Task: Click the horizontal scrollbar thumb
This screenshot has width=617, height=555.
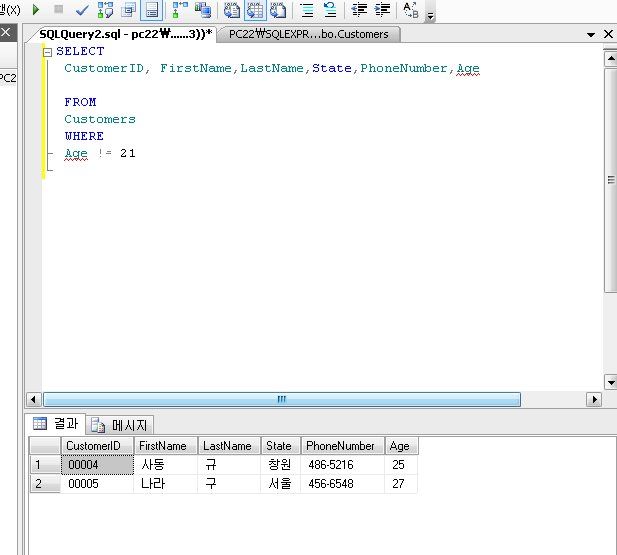Action: (x=282, y=399)
